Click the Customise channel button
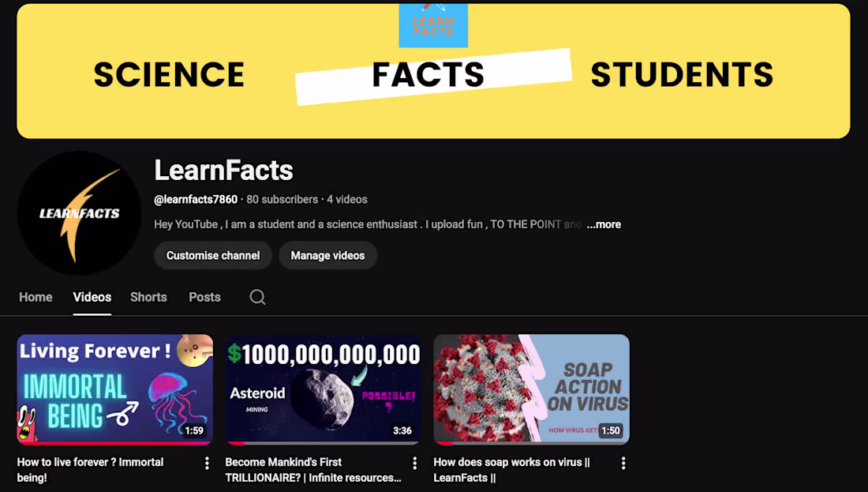 pyautogui.click(x=213, y=256)
